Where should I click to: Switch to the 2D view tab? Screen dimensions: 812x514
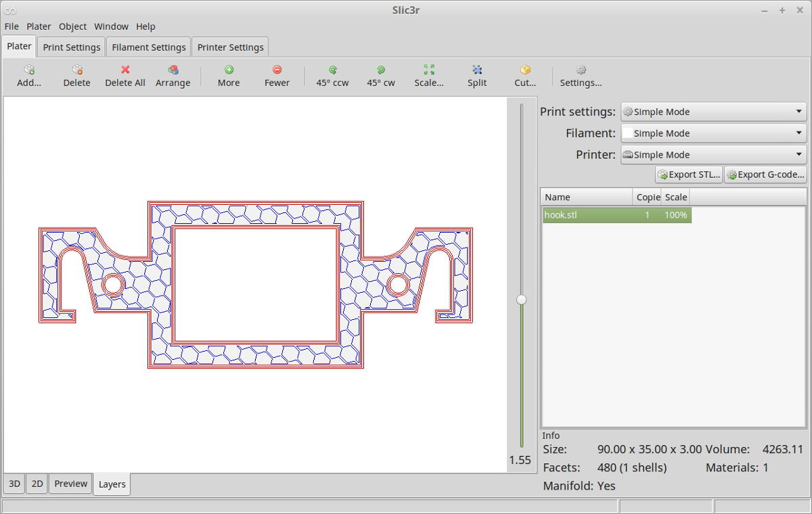coord(37,484)
